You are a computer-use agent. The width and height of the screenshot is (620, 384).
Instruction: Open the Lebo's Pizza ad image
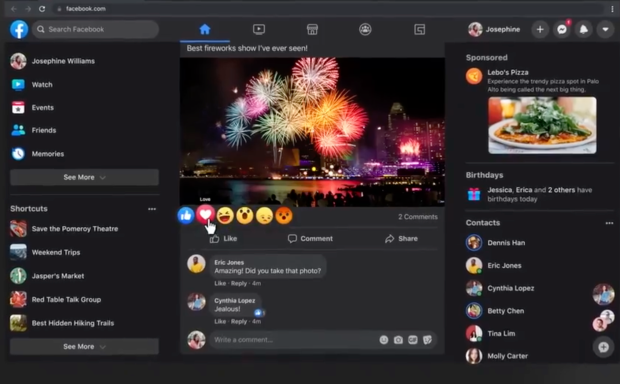pos(542,125)
